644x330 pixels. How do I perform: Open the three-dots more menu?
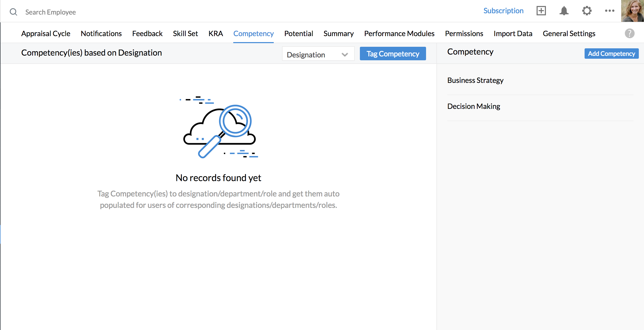tap(609, 11)
